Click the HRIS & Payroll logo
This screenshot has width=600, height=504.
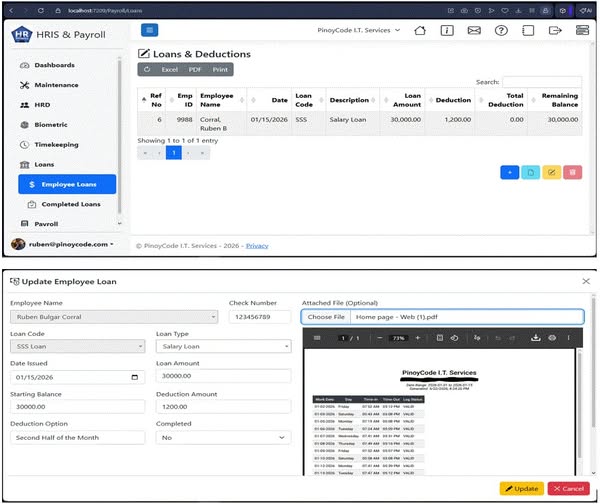(59, 34)
